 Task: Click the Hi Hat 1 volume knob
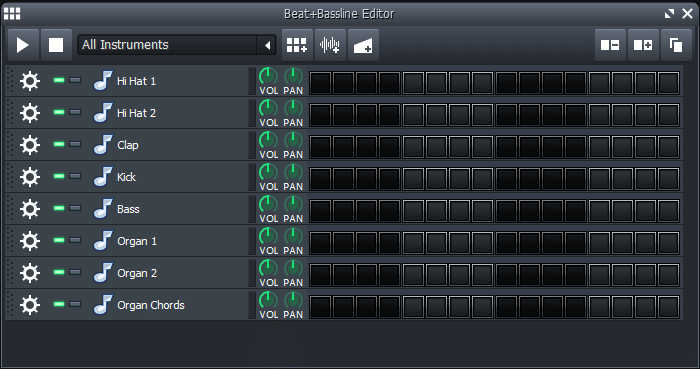pyautogui.click(x=268, y=76)
